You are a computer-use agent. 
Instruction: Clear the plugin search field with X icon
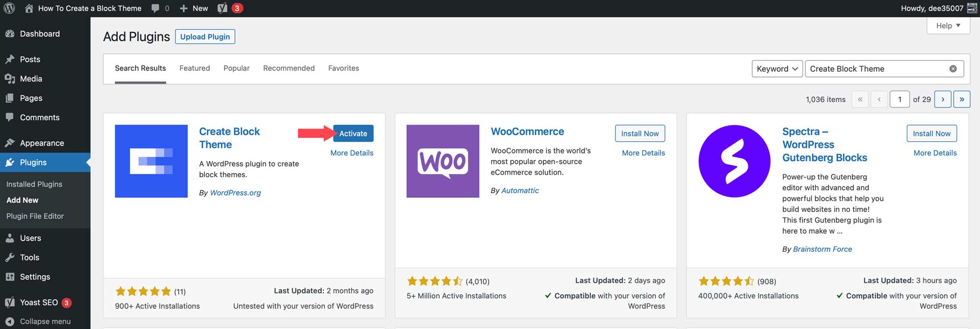tap(953, 69)
